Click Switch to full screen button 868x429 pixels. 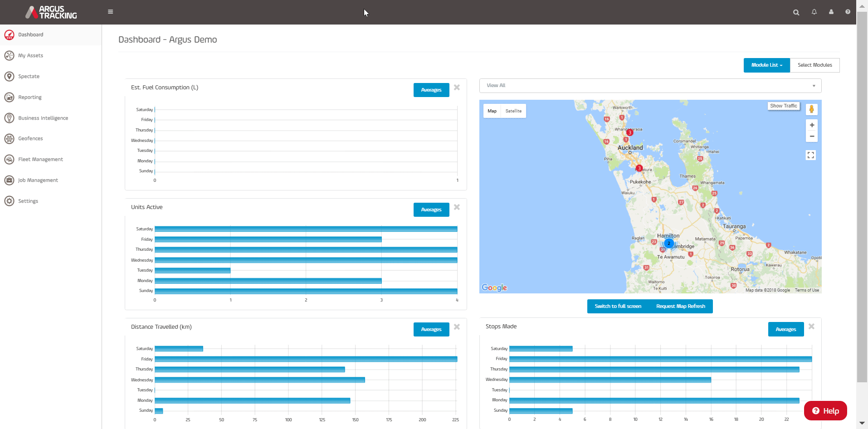(618, 307)
